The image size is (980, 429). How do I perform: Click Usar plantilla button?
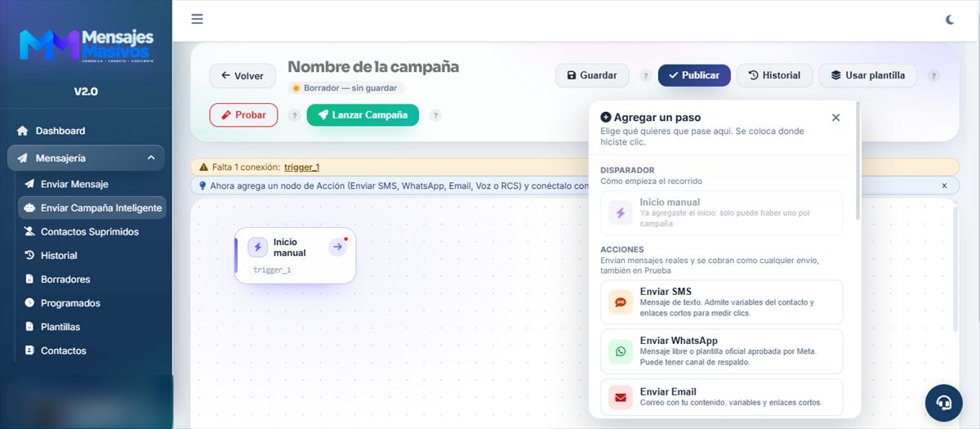[868, 75]
